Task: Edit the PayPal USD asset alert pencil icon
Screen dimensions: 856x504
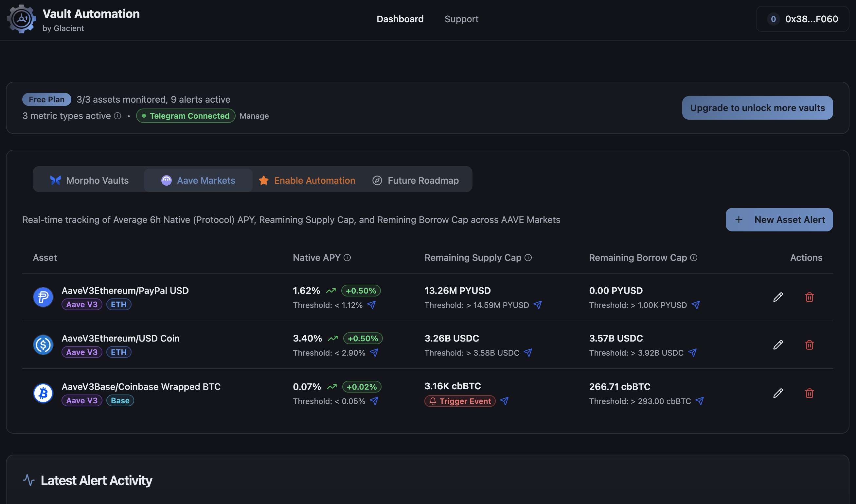Action: pyautogui.click(x=778, y=297)
